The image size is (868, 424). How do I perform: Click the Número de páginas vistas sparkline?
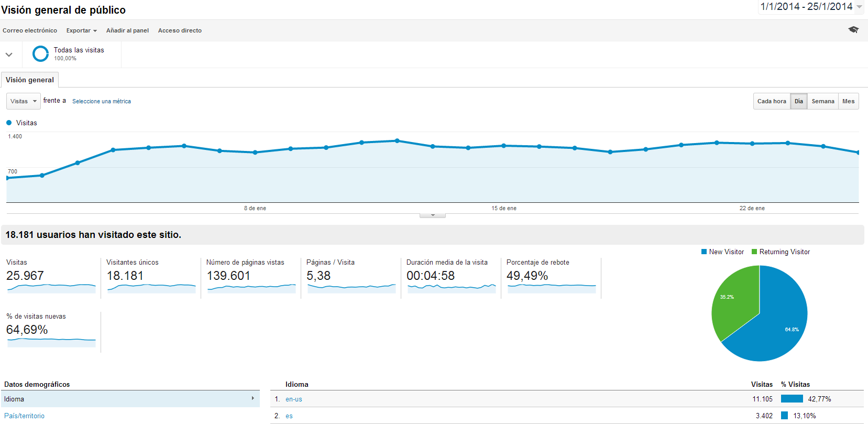coord(251,288)
